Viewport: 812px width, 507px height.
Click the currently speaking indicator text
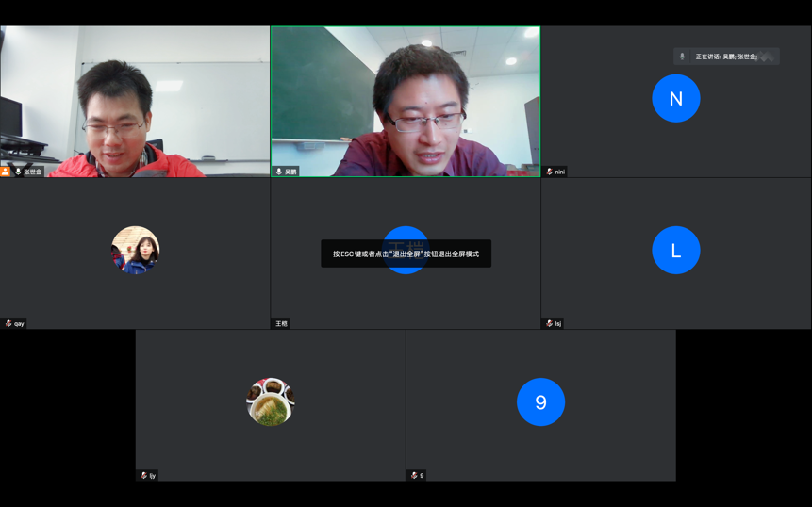[726, 57]
